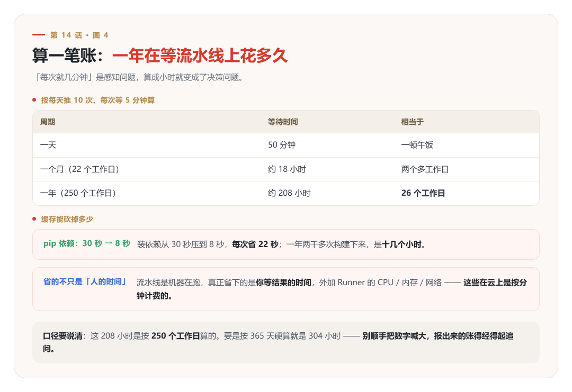Click the cell '一个月（22 个工作日）'
This screenshot has width=572, height=392.
(x=79, y=169)
